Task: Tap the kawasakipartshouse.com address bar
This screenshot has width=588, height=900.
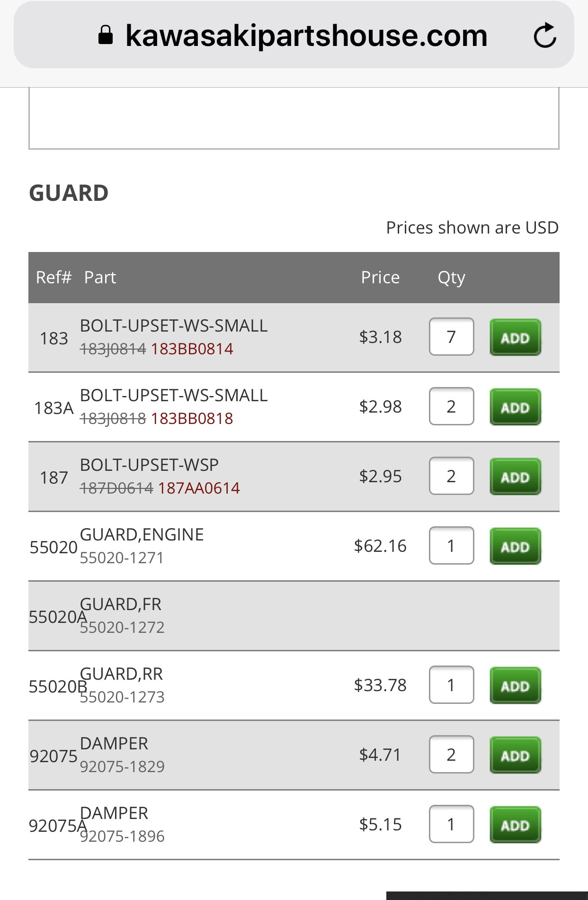Action: tap(294, 35)
